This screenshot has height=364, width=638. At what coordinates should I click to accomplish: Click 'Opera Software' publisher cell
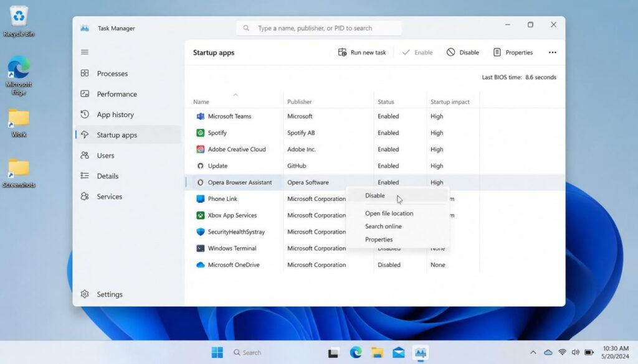[x=308, y=182]
